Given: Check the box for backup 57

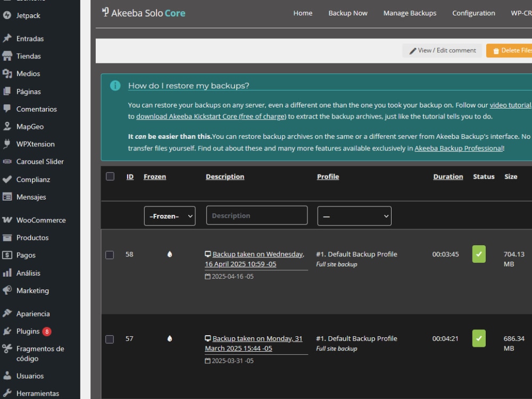Looking at the screenshot, I should tap(110, 339).
